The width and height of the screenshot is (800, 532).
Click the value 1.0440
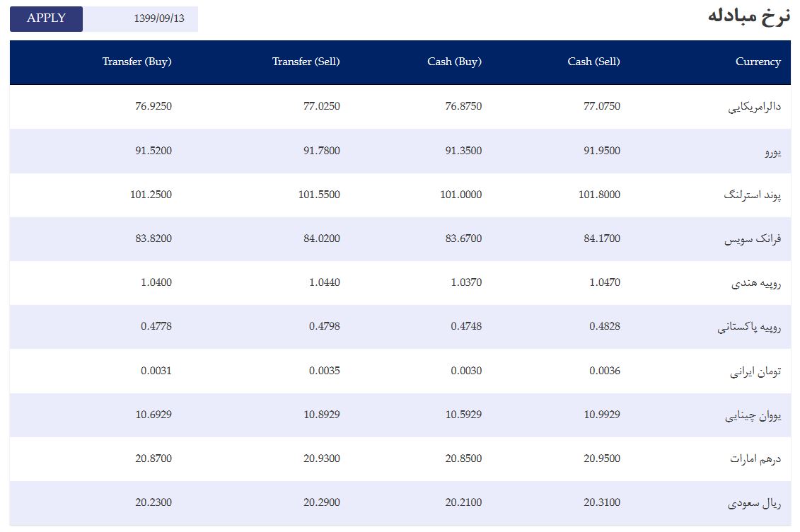pyautogui.click(x=325, y=282)
